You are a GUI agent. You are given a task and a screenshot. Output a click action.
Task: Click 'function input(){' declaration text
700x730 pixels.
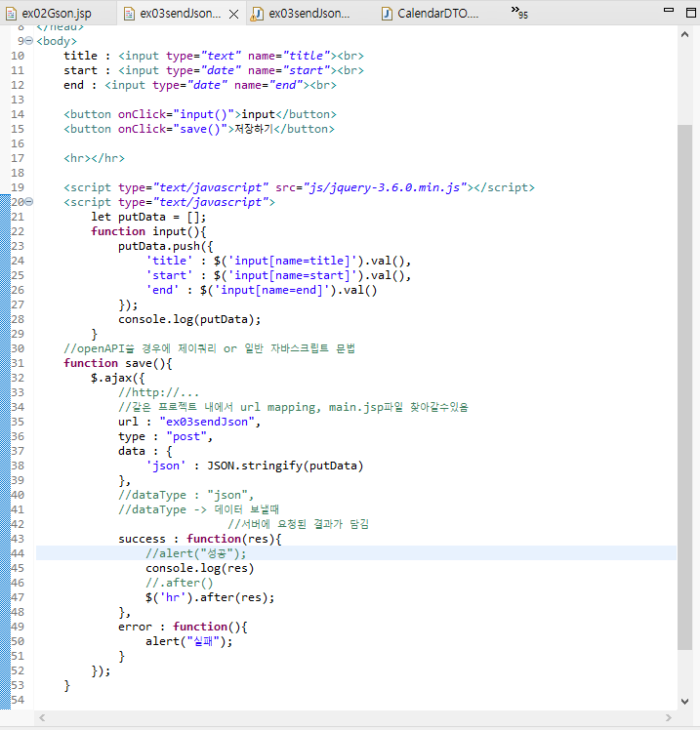tap(148, 231)
